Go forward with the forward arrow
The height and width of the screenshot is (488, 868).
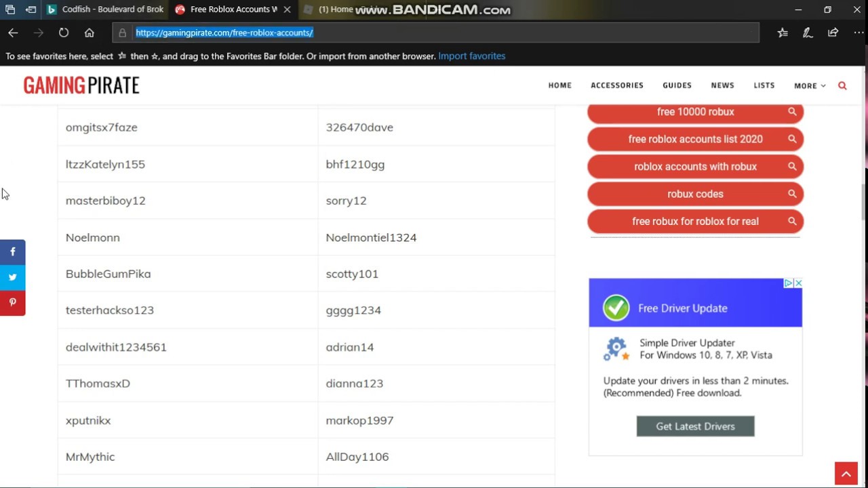click(39, 33)
